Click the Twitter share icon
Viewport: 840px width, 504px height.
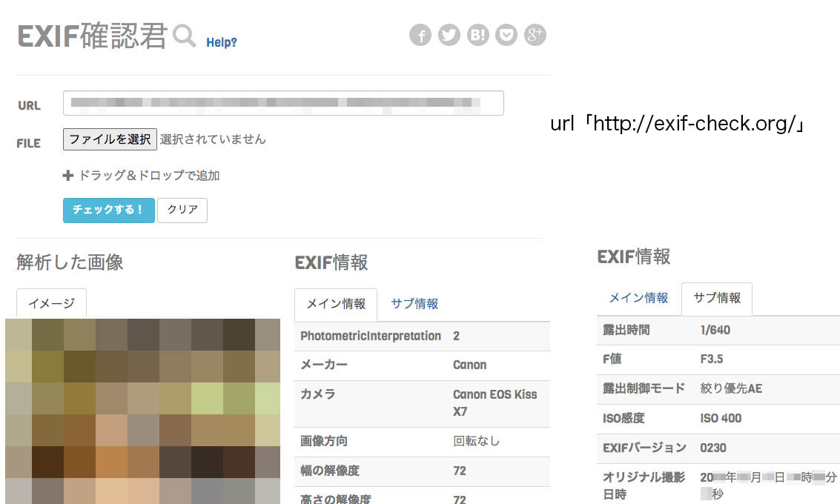coord(449,34)
